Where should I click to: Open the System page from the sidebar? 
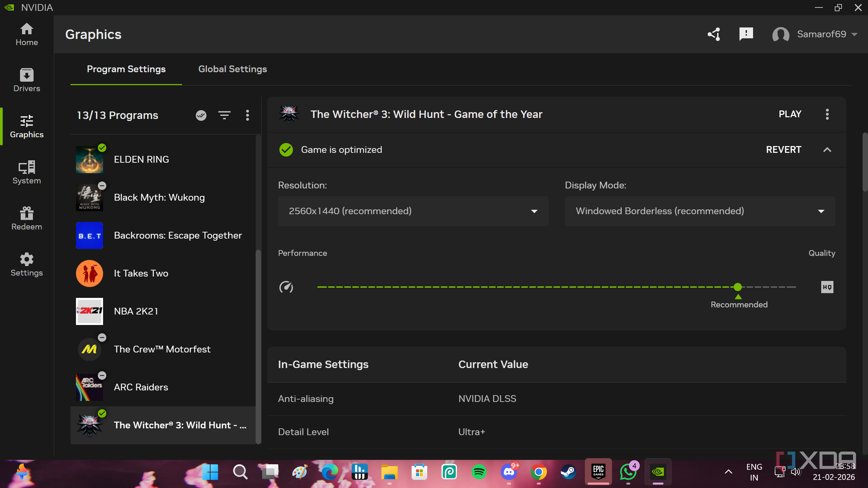tap(26, 172)
